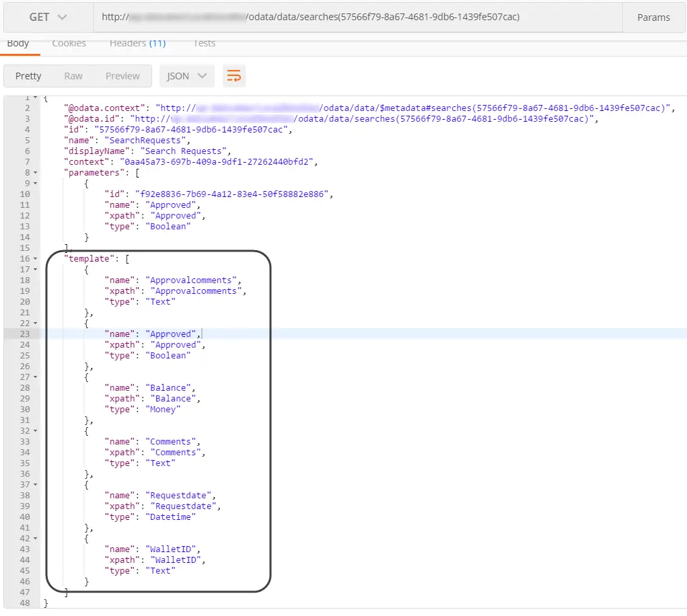Click the "Search Requests" displayName value
The width and height of the screenshot is (687, 616).
tap(184, 151)
